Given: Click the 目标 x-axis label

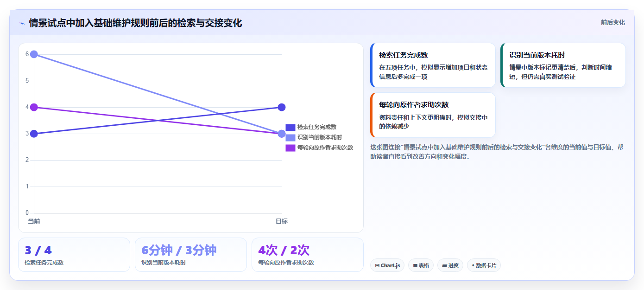Looking at the screenshot, I should pos(282,221).
